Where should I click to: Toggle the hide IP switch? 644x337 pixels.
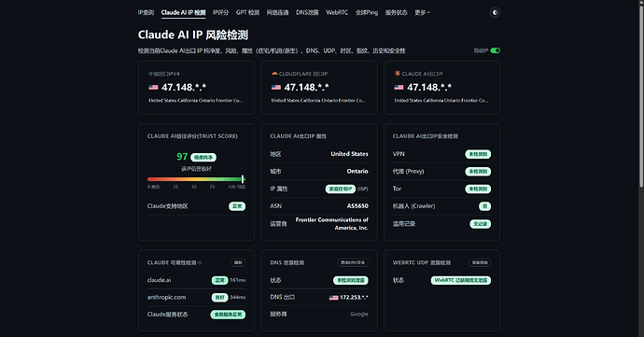496,50
